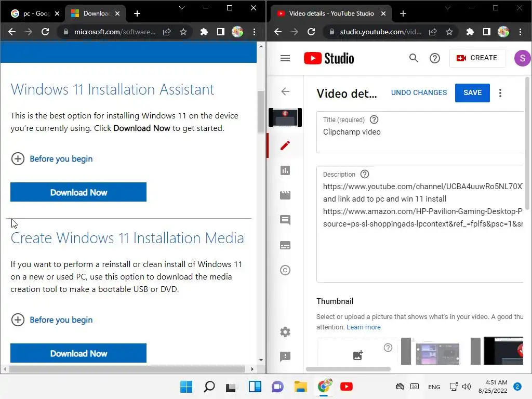Click Download Now for Installation Media

click(78, 353)
